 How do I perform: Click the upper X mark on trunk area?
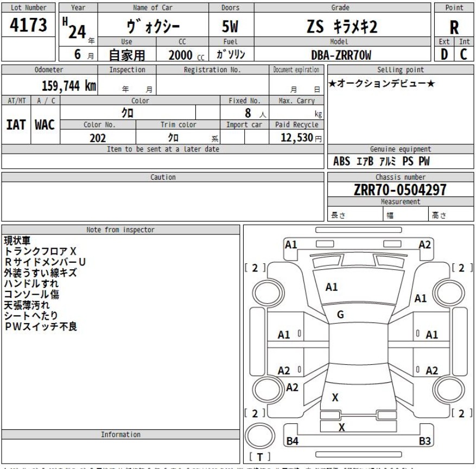335,397
